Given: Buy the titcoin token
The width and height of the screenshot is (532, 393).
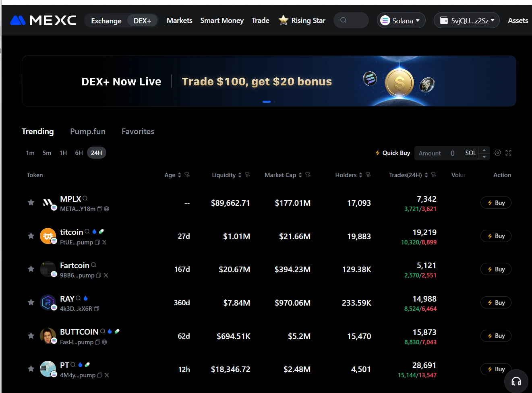Looking at the screenshot, I should tap(496, 236).
